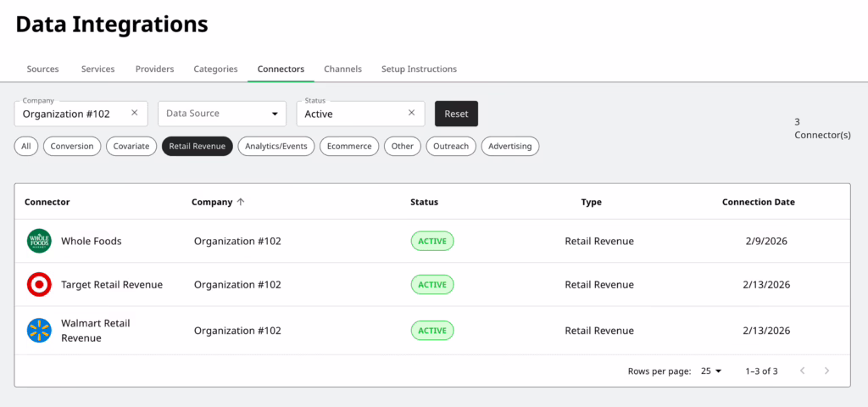Sort by the Company column header
Screen dimensions: 868x407
pos(212,202)
